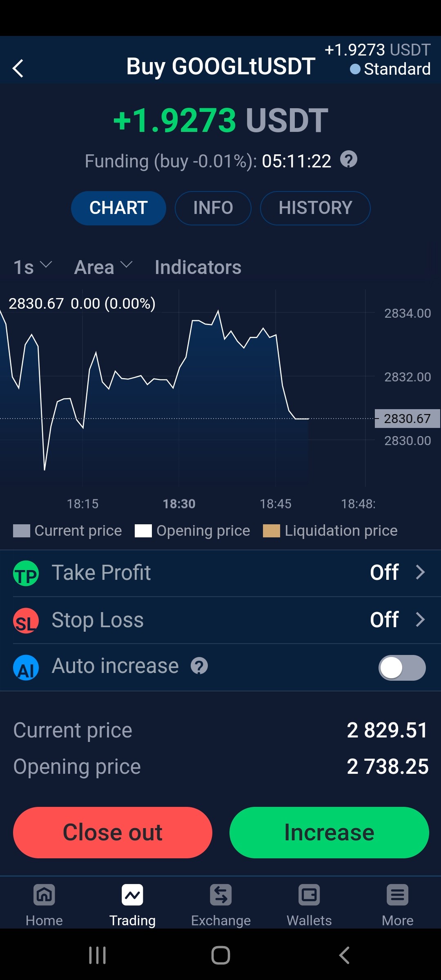Tap the green Increase button

point(329,833)
